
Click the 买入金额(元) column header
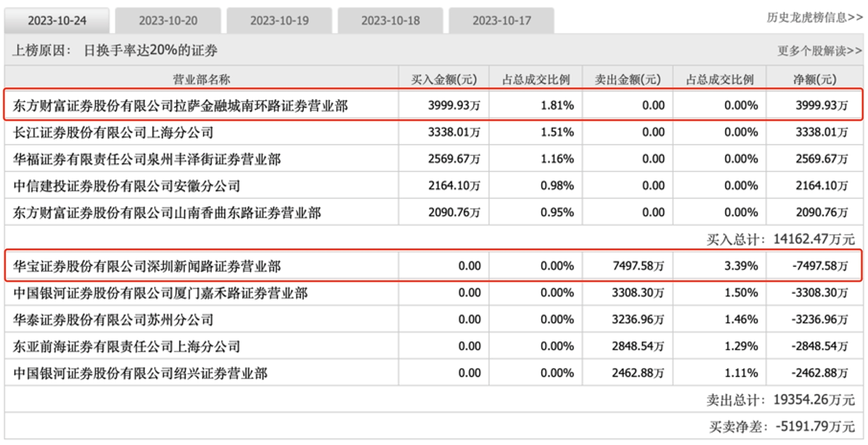click(443, 79)
